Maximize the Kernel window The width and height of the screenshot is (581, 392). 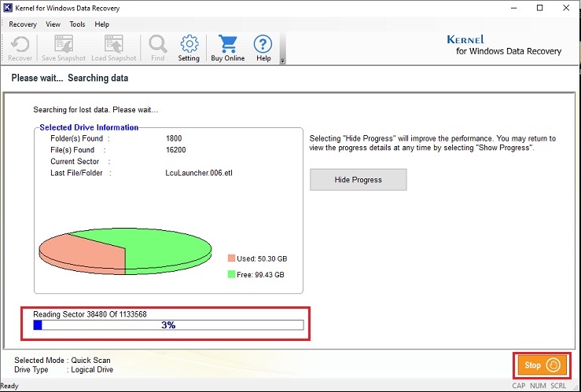point(540,8)
